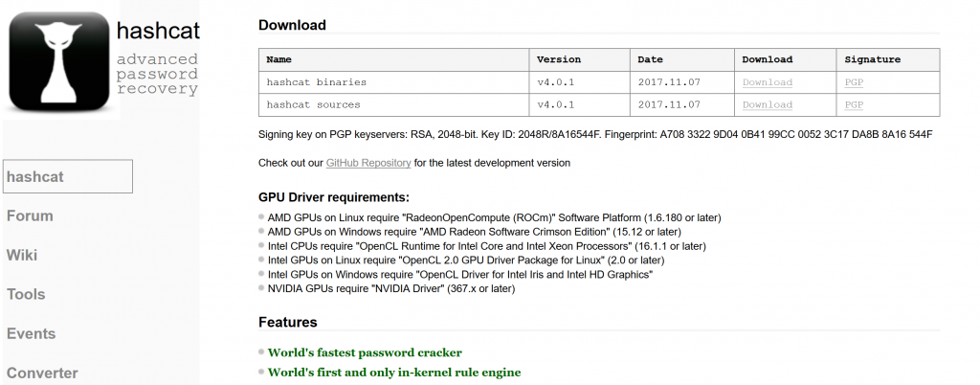This screenshot has width=980, height=385.
Task: Download the hashcat binaries package
Action: tap(767, 82)
